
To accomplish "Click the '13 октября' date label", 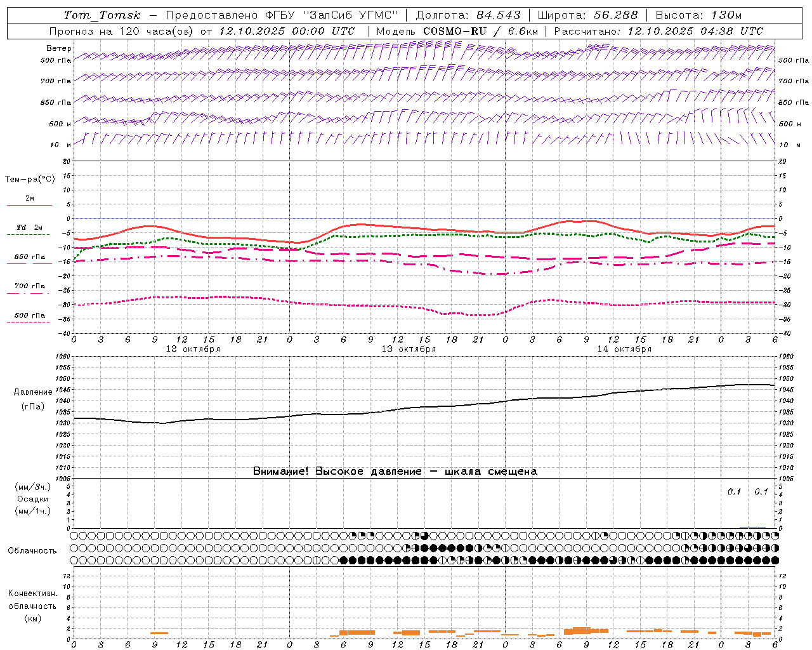I will coord(409,349).
